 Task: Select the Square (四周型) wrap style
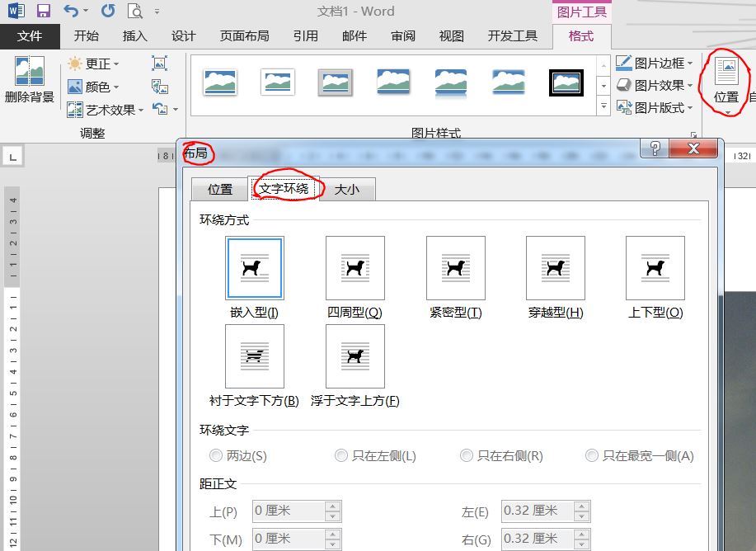[x=355, y=268]
